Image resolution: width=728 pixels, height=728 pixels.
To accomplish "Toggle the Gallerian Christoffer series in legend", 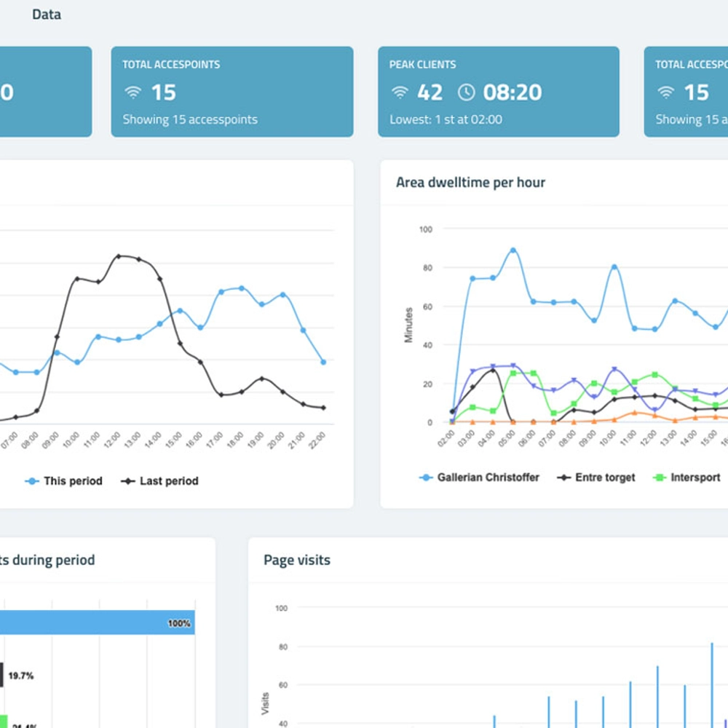I will 488,478.
